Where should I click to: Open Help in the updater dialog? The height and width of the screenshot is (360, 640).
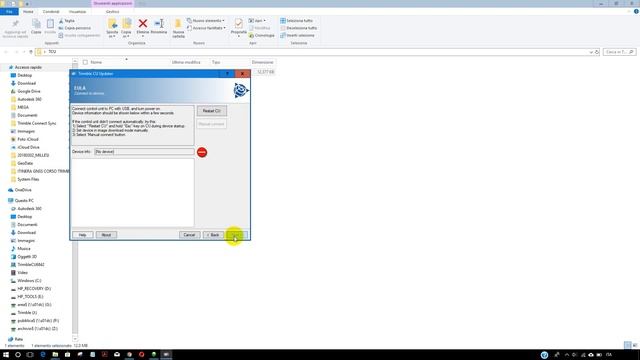coord(82,235)
